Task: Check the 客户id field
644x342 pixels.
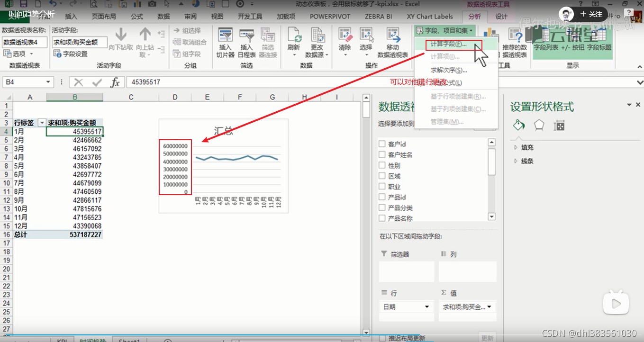Action: (382, 144)
